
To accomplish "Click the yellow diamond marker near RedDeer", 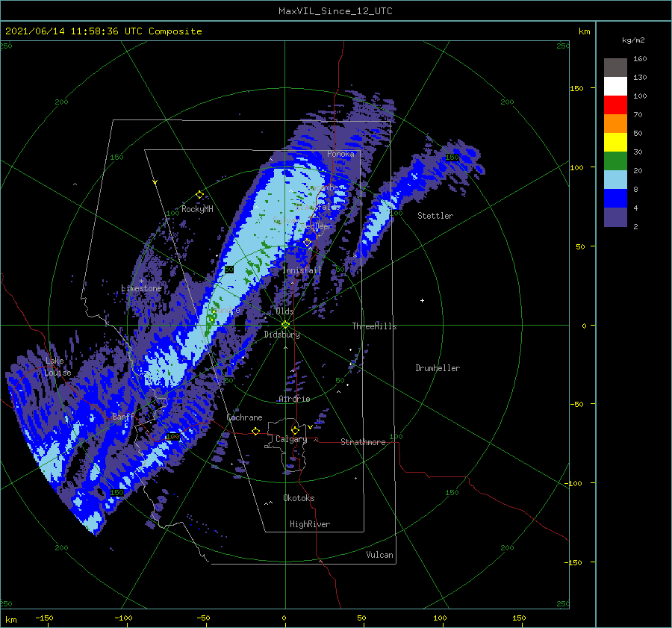I will tap(308, 243).
